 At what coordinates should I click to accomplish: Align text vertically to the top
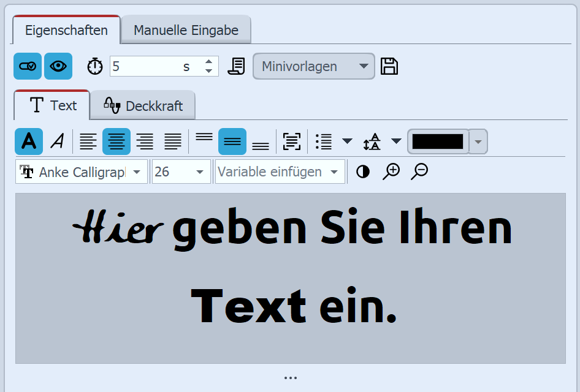tap(204, 138)
